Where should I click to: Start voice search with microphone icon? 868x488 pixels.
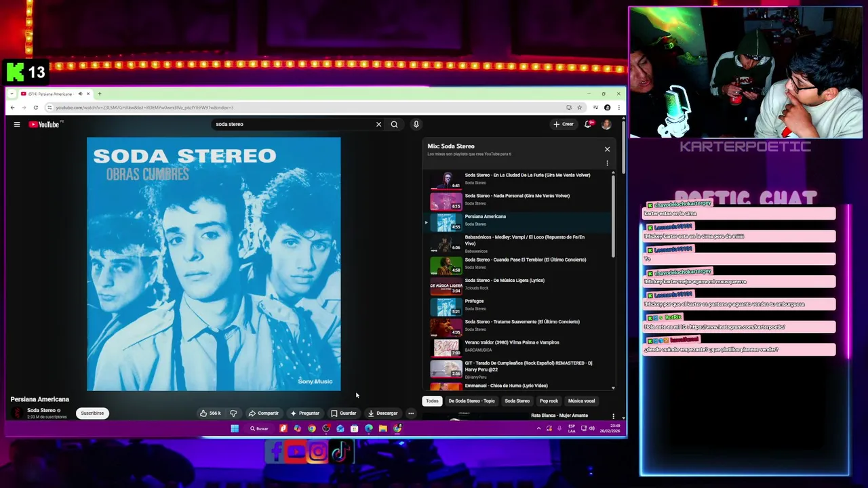416,124
